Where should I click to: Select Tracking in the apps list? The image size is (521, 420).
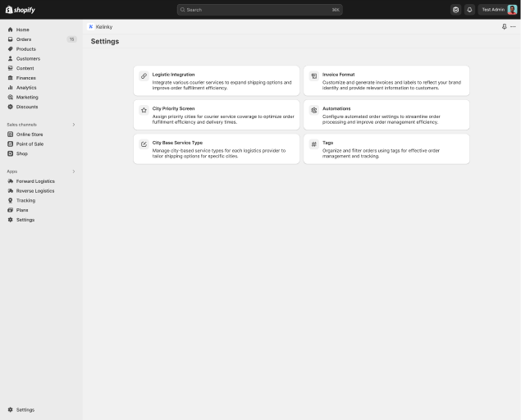[25, 200]
